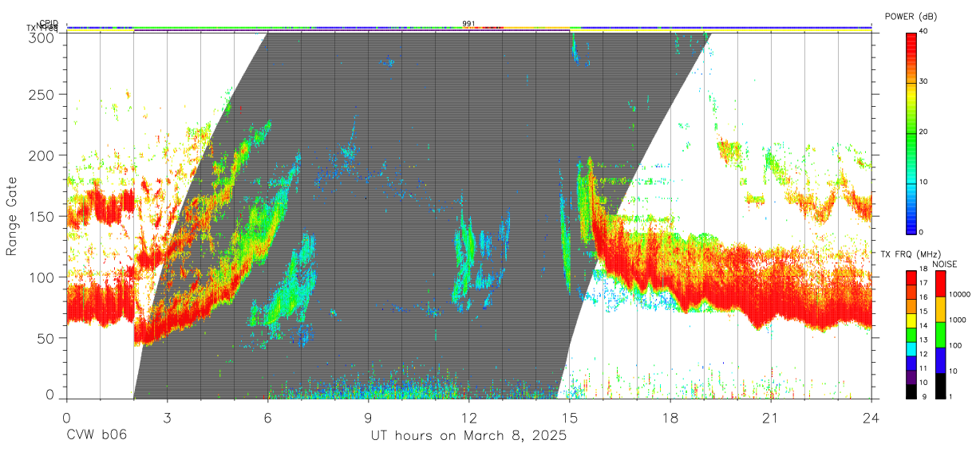Click the 150 range gate tick label
980x452 pixels.
pos(42,216)
